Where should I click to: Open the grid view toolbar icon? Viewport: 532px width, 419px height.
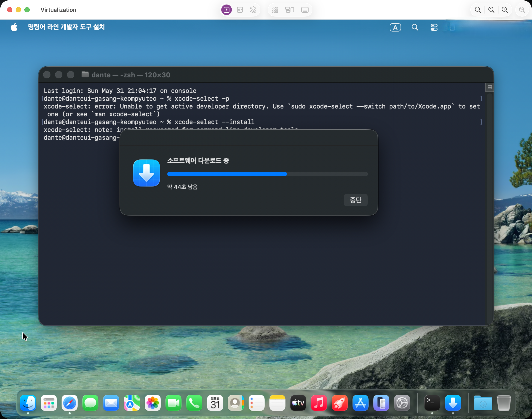click(x=275, y=10)
